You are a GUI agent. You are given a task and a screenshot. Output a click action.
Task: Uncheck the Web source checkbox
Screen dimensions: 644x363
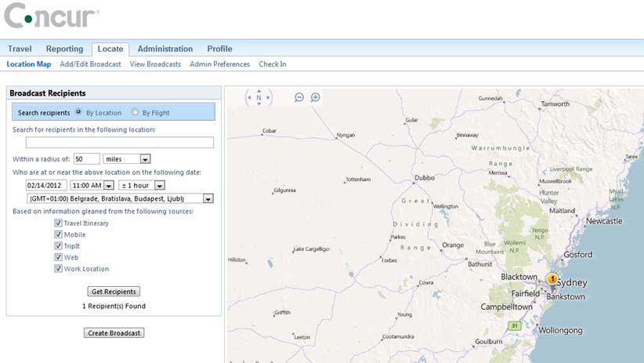58,257
